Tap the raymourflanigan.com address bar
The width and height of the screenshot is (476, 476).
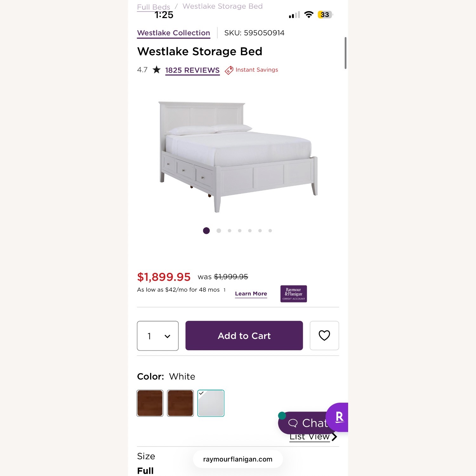[x=237, y=459]
